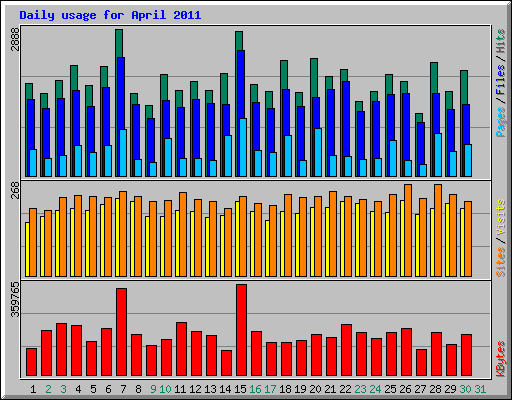Image resolution: width=512 pixels, height=400 pixels.
Task: Click day 27 on the x-axis
Action: 420,389
